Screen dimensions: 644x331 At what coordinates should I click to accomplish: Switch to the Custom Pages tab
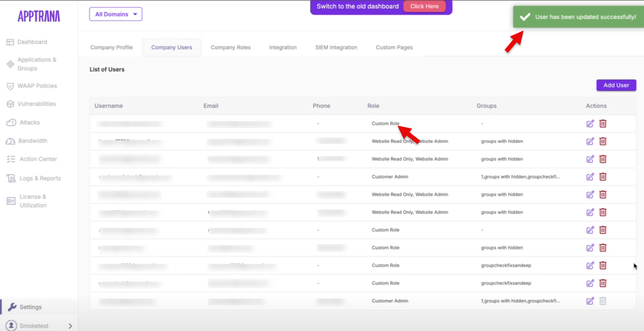[394, 48]
